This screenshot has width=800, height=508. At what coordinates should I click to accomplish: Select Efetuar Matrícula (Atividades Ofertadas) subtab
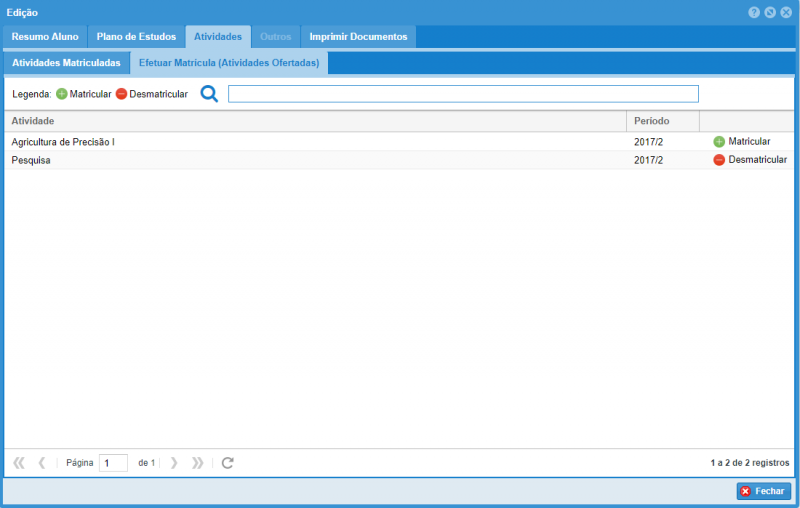(x=229, y=63)
